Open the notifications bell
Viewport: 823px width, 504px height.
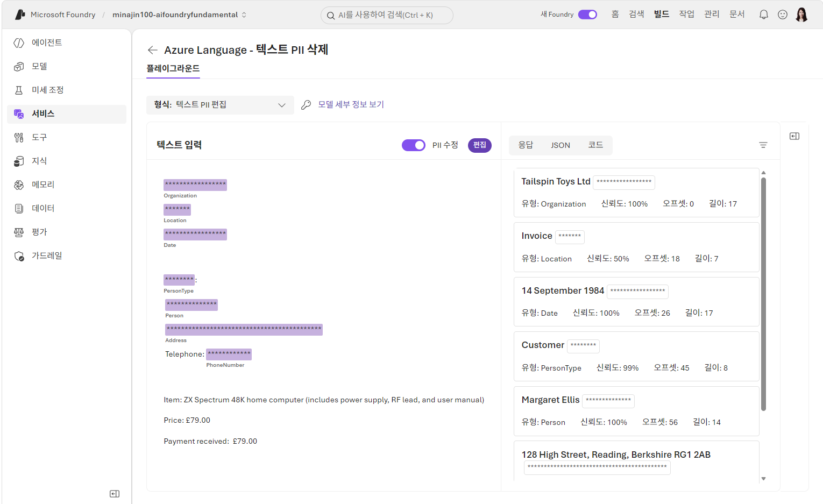pos(763,15)
